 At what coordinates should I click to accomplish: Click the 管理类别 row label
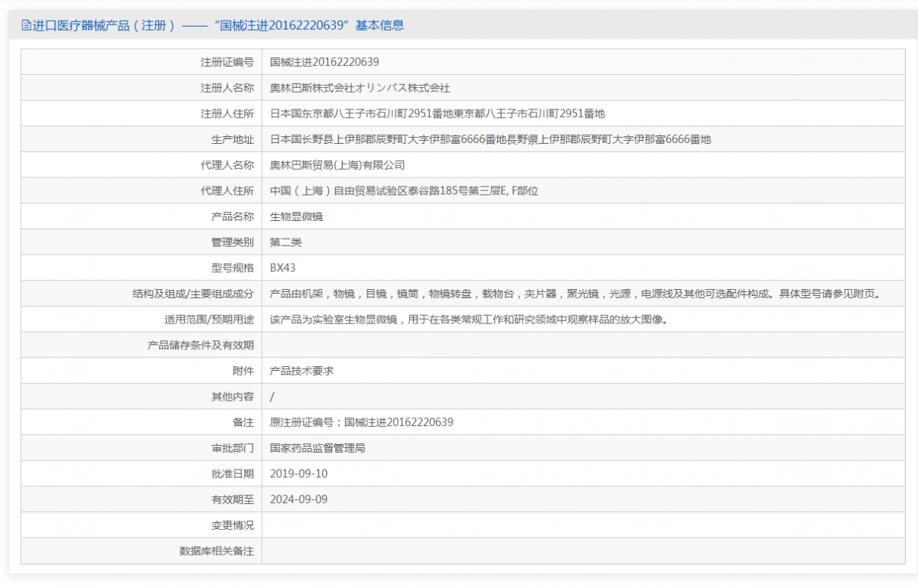click(233, 242)
